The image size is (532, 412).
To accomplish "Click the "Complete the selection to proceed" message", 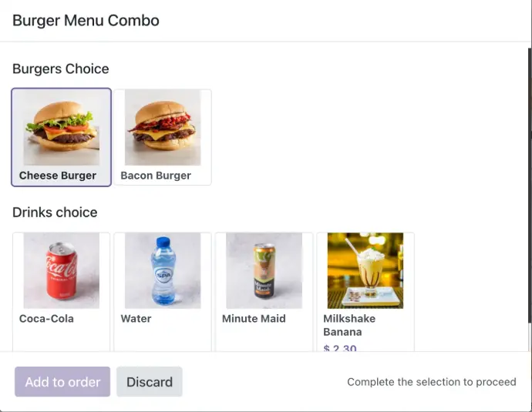I will (431, 382).
